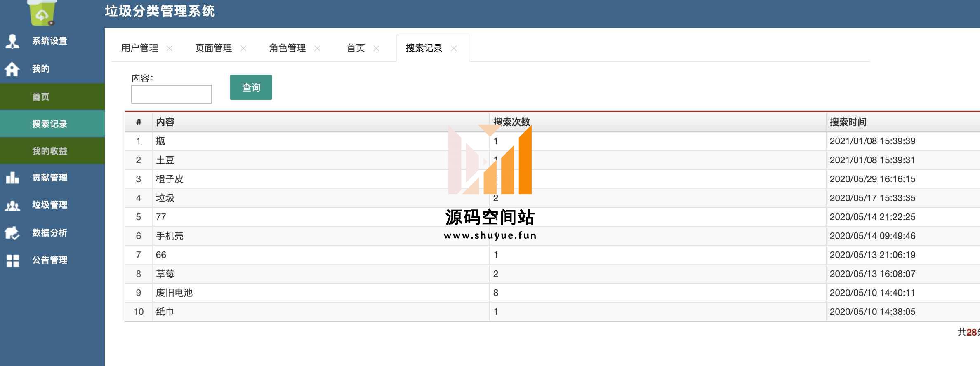Open 首页 in the sidebar submenu

pyautogui.click(x=52, y=97)
